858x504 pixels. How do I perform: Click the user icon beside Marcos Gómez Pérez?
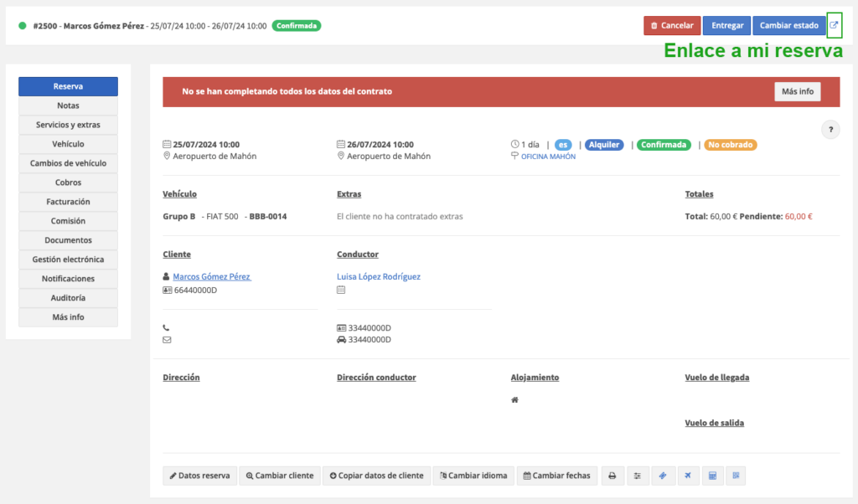pyautogui.click(x=167, y=276)
